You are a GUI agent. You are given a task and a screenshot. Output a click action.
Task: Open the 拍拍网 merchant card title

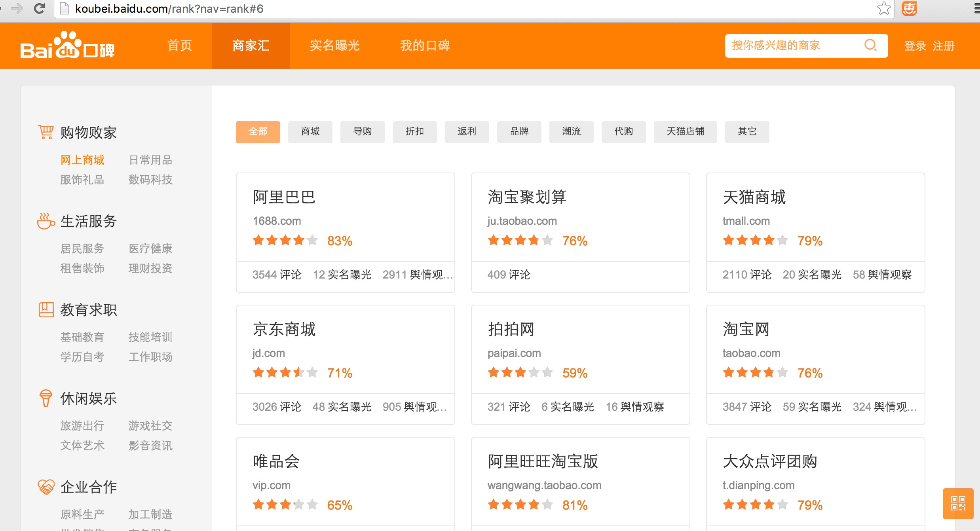511,329
